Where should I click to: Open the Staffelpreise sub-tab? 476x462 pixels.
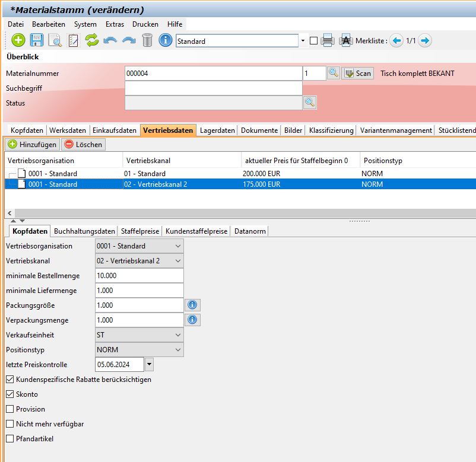[140, 231]
